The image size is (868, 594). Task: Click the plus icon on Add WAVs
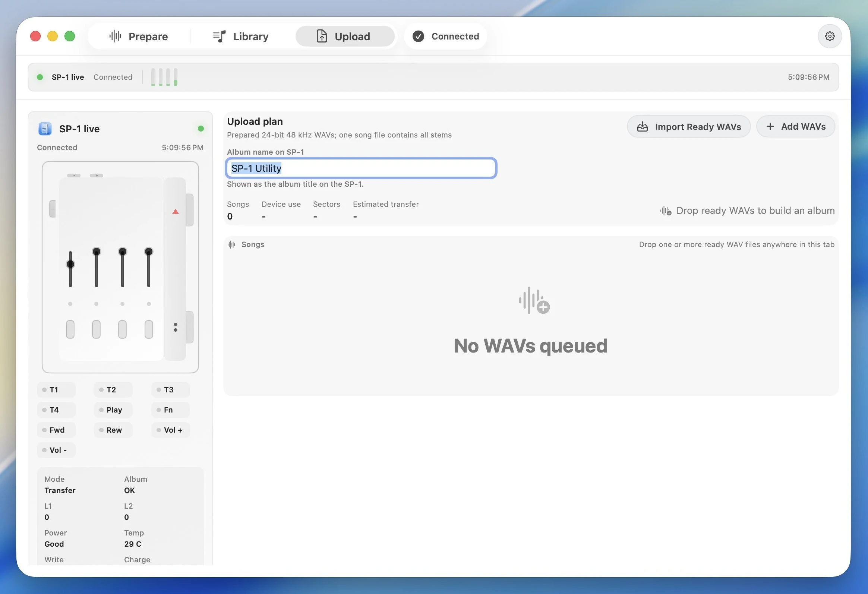click(x=770, y=127)
